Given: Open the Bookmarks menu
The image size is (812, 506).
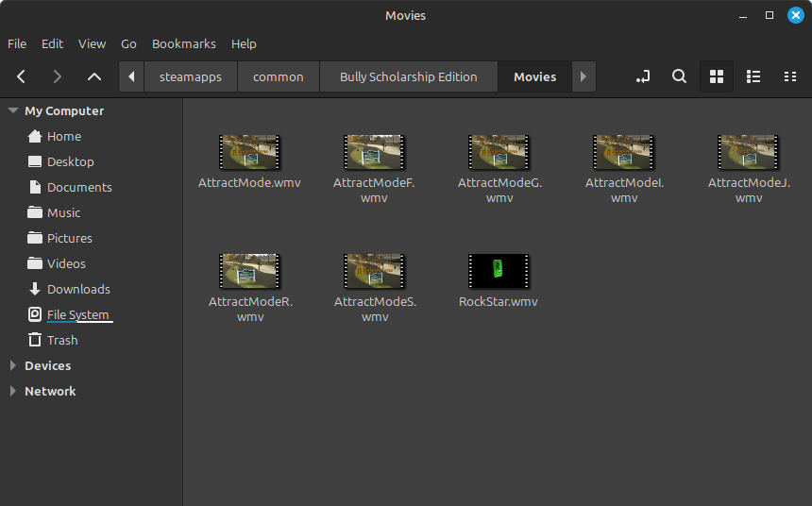Looking at the screenshot, I should (x=184, y=44).
